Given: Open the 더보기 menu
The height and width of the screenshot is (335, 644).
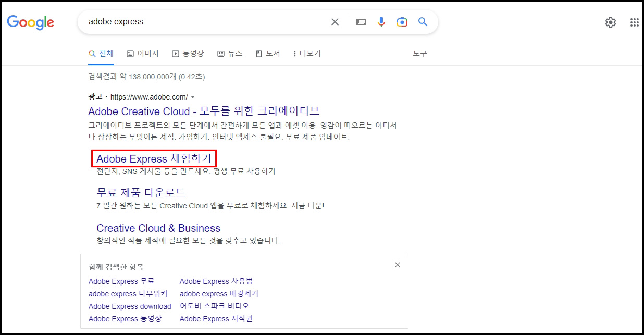Looking at the screenshot, I should tap(307, 54).
